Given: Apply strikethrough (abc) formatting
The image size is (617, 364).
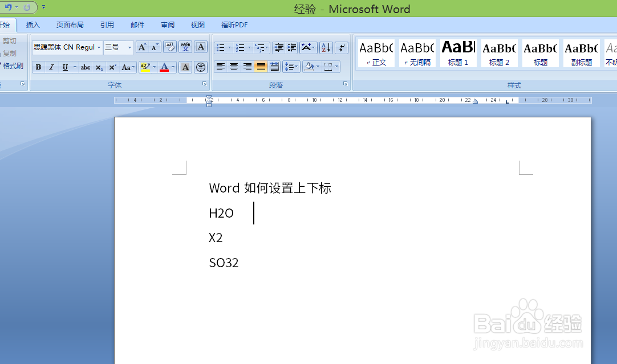Looking at the screenshot, I should click(x=86, y=67).
